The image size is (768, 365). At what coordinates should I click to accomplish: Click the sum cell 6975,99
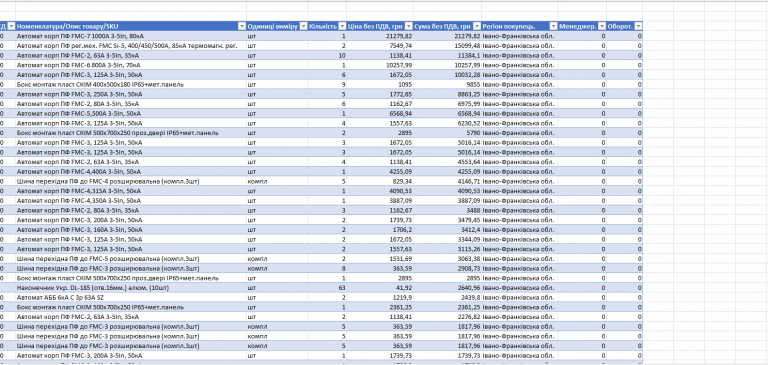447,104
